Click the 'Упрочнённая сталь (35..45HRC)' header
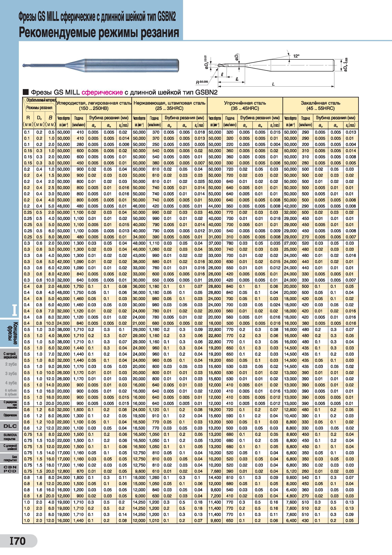 tap(245, 105)
